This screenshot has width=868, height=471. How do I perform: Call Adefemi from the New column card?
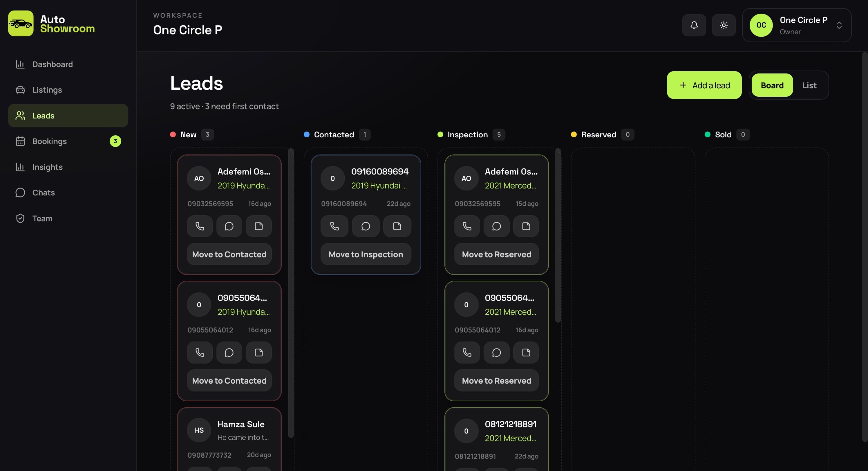[200, 226]
